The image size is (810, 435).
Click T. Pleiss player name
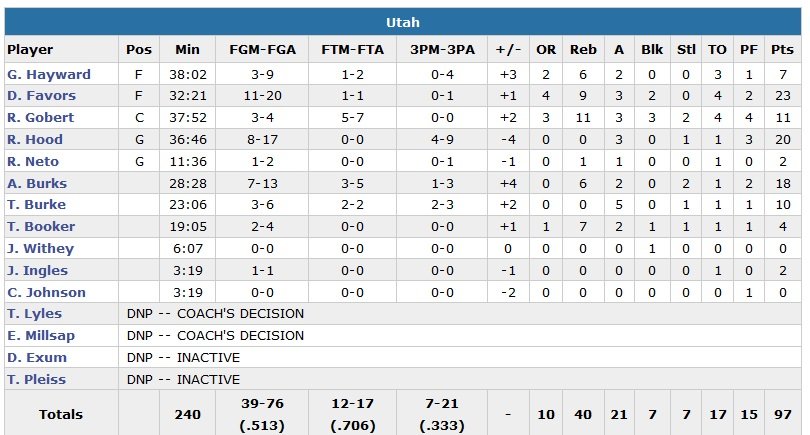[37, 380]
